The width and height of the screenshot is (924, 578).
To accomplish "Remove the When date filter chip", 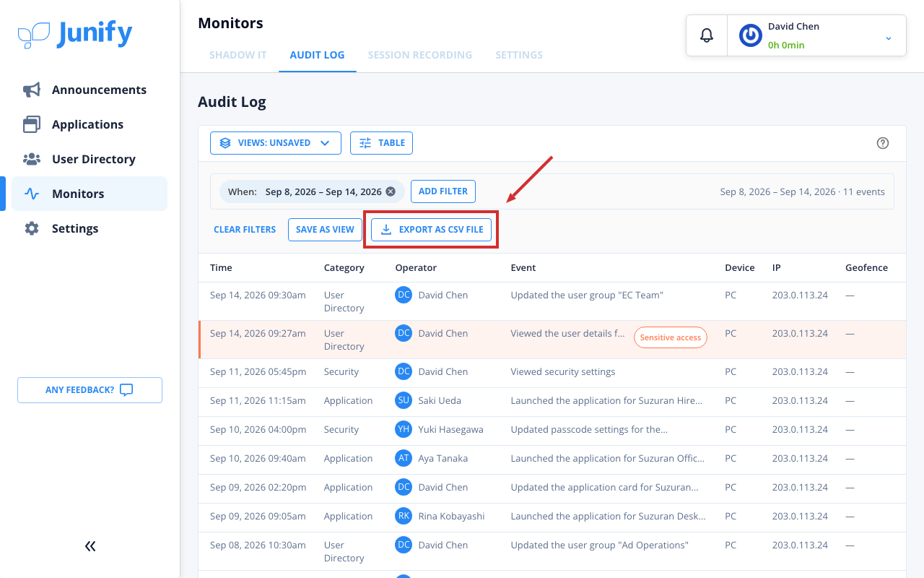I will [x=391, y=191].
